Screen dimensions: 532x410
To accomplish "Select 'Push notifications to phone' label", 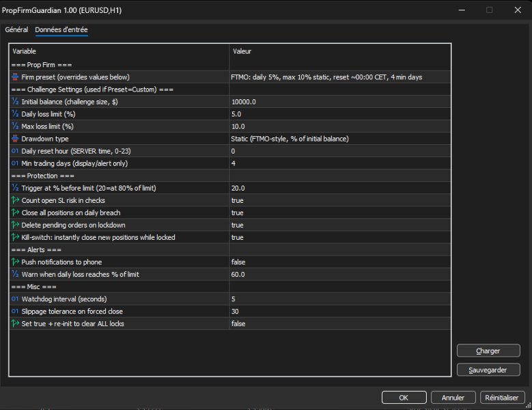I will 61,262.
